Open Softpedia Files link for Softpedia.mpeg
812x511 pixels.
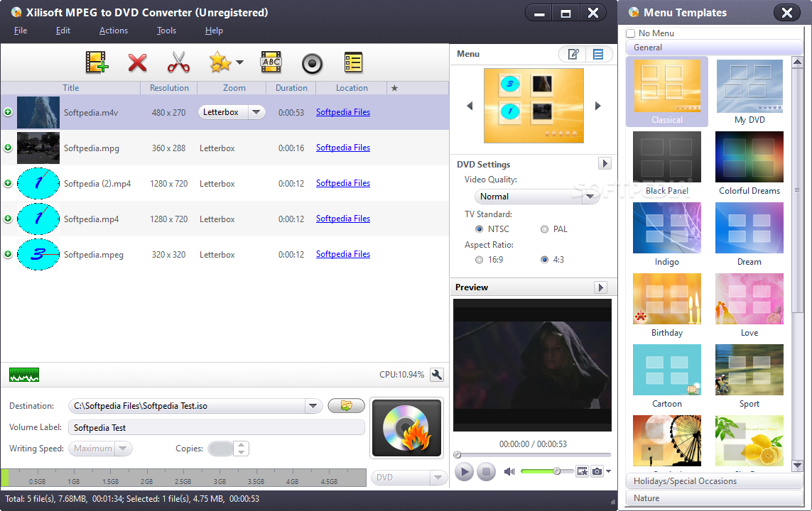click(343, 254)
